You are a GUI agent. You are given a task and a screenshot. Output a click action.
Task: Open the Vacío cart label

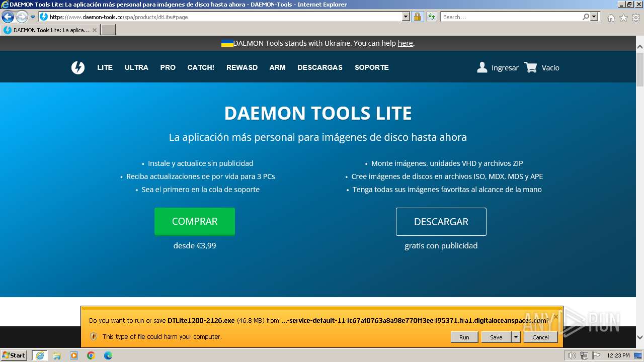click(550, 68)
